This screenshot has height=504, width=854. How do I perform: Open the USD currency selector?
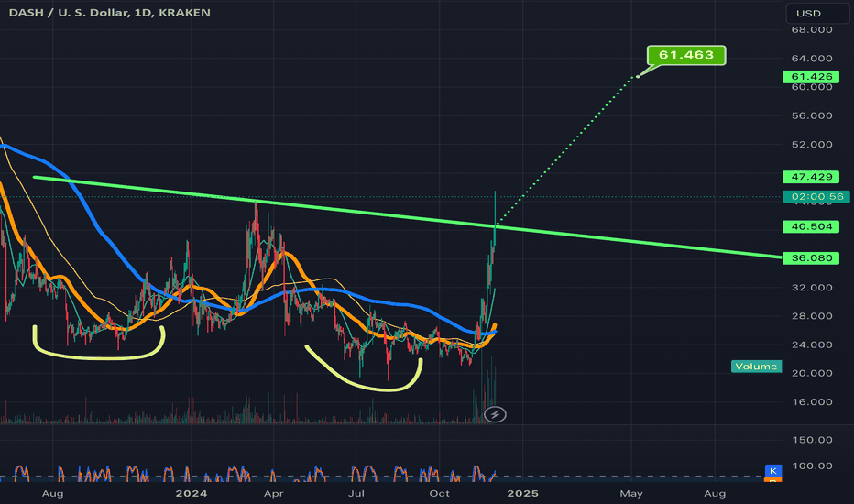(x=817, y=13)
